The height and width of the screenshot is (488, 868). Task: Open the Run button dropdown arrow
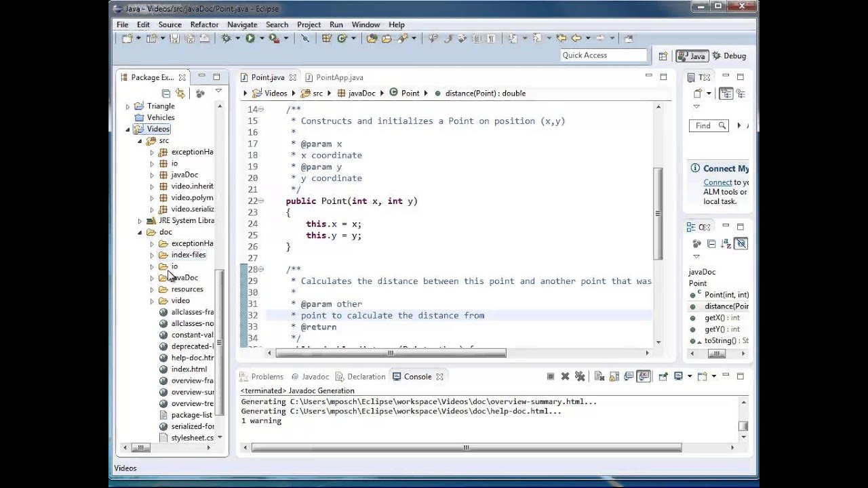pyautogui.click(x=262, y=39)
